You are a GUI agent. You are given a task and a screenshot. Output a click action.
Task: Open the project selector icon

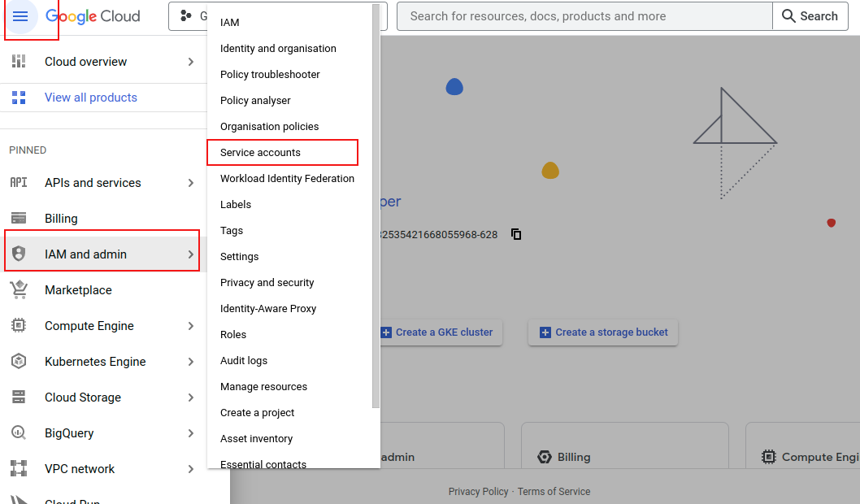click(x=186, y=16)
